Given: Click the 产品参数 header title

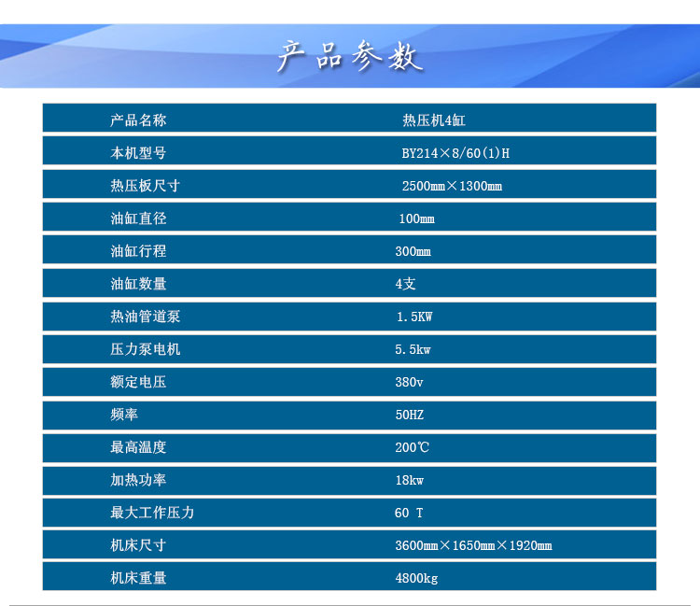Looking at the screenshot, I should pyautogui.click(x=350, y=57).
